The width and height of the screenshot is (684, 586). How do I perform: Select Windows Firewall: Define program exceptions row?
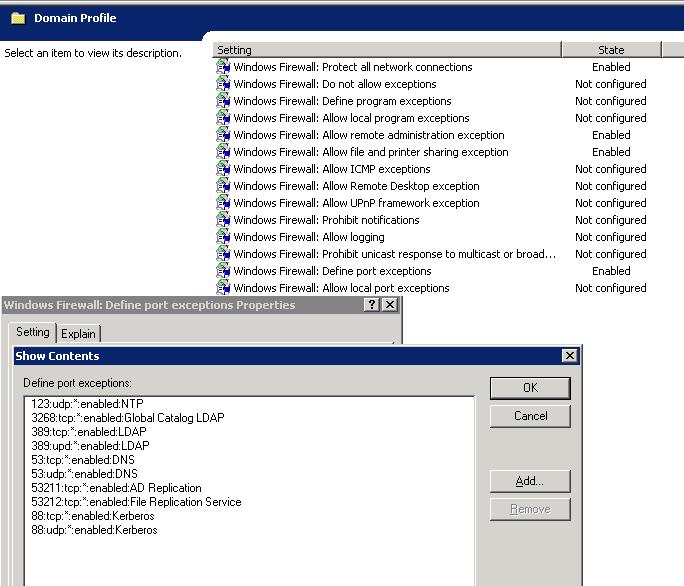tap(342, 101)
